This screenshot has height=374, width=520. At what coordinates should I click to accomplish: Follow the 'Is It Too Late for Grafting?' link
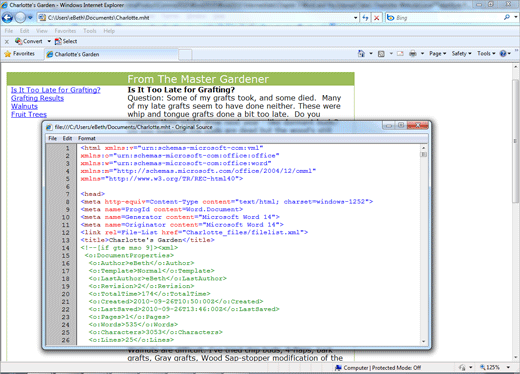(56, 90)
